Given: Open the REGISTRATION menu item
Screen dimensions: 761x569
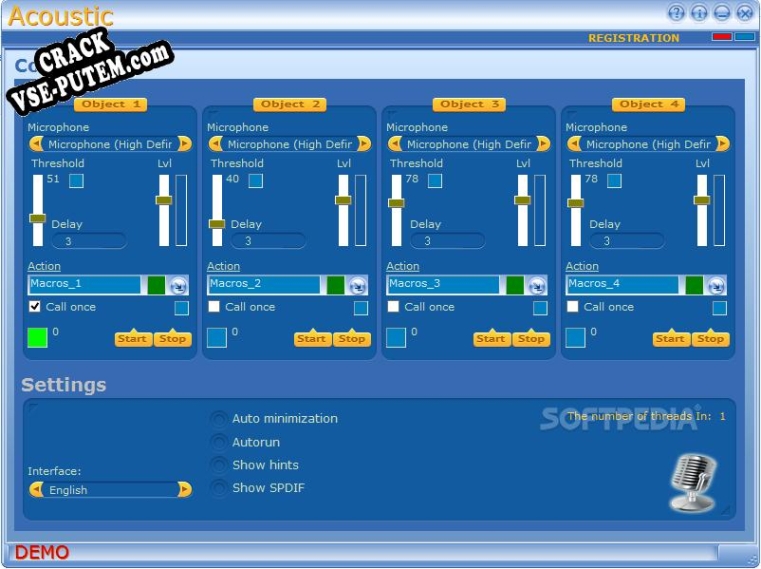Looking at the screenshot, I should (x=634, y=38).
